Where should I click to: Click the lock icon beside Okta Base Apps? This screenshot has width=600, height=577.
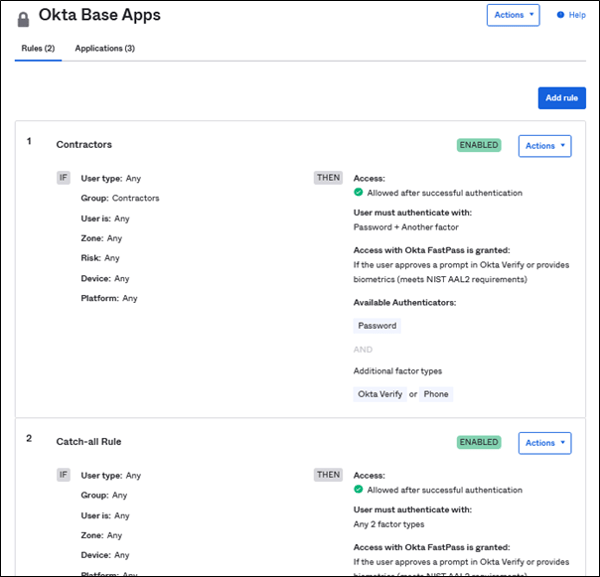point(23,19)
